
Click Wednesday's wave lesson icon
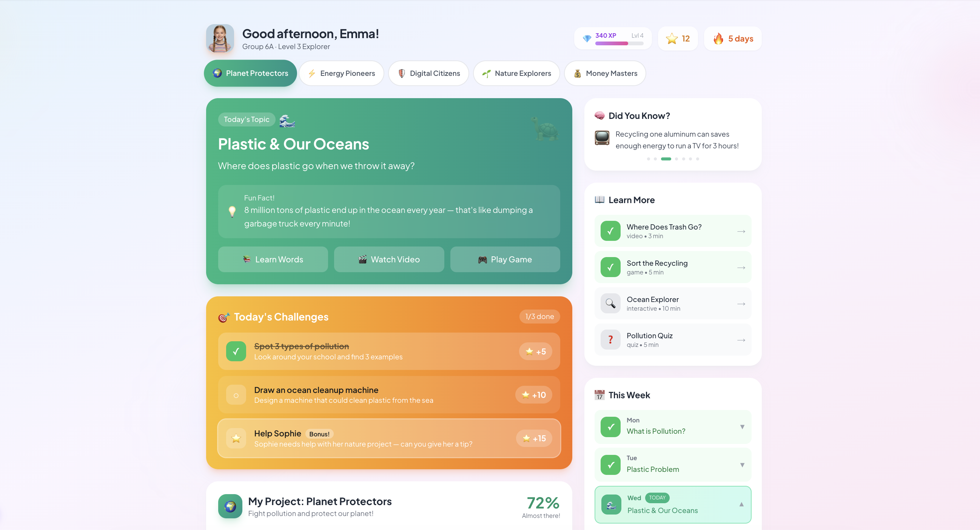611,505
